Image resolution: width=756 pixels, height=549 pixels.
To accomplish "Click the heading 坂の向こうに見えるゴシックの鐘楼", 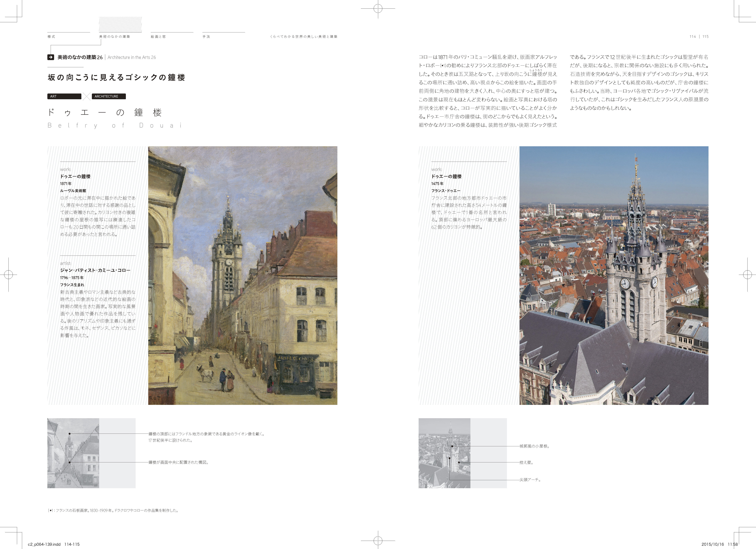I will pyautogui.click(x=116, y=78).
